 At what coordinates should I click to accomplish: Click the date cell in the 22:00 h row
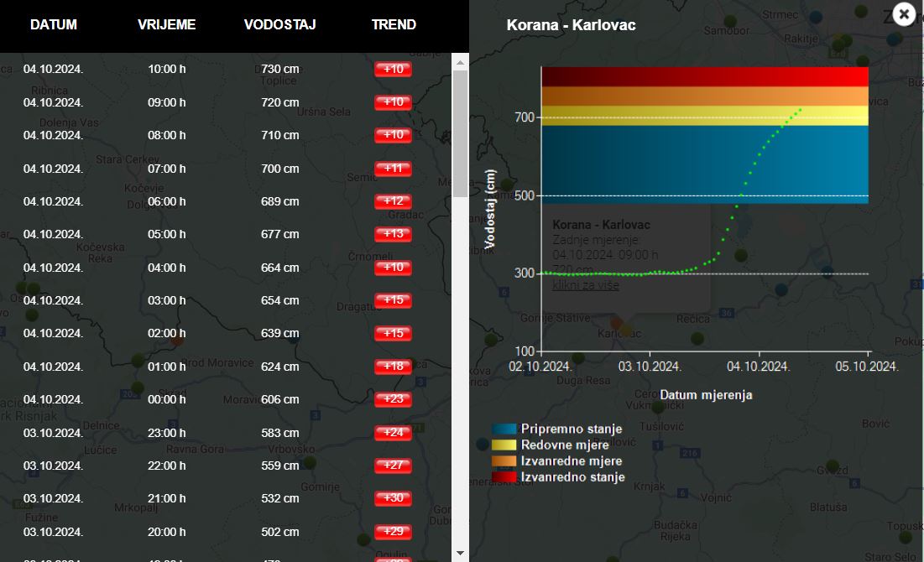coord(53,466)
